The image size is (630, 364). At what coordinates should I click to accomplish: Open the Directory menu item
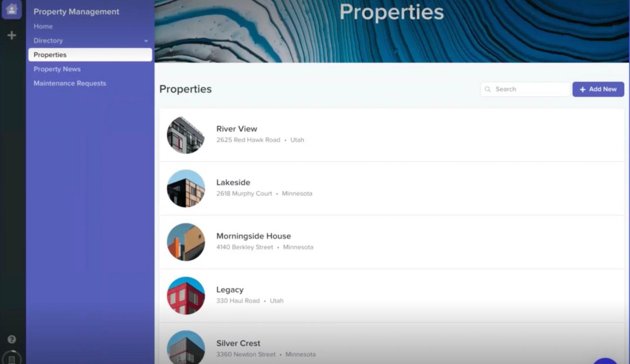click(48, 40)
